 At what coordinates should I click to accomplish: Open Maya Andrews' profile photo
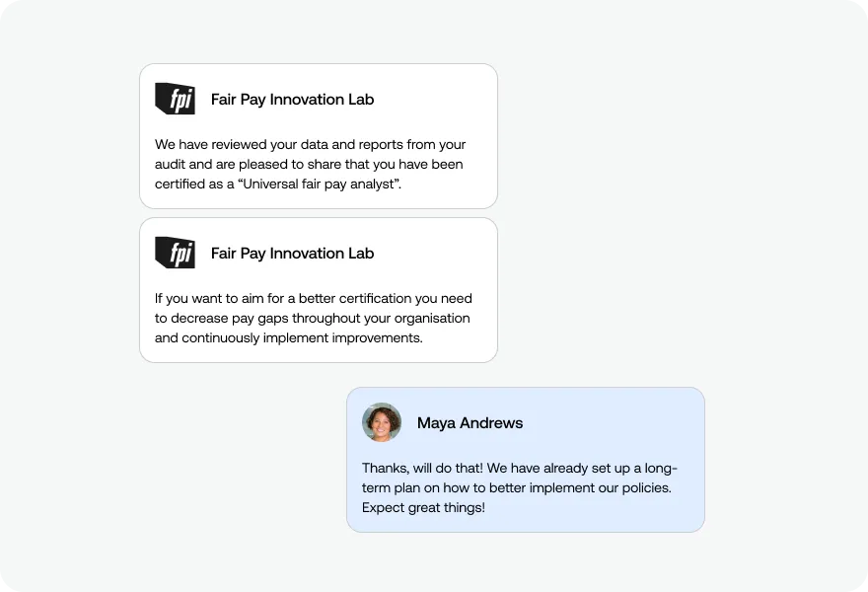coord(382,422)
